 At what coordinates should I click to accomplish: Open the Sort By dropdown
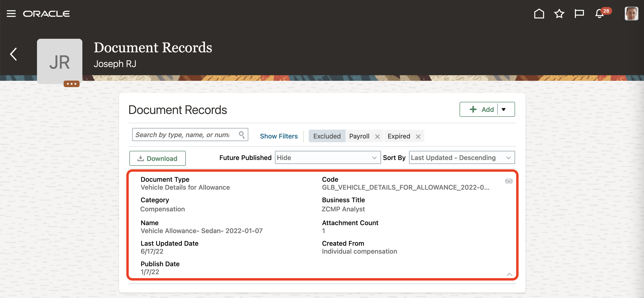click(x=461, y=158)
